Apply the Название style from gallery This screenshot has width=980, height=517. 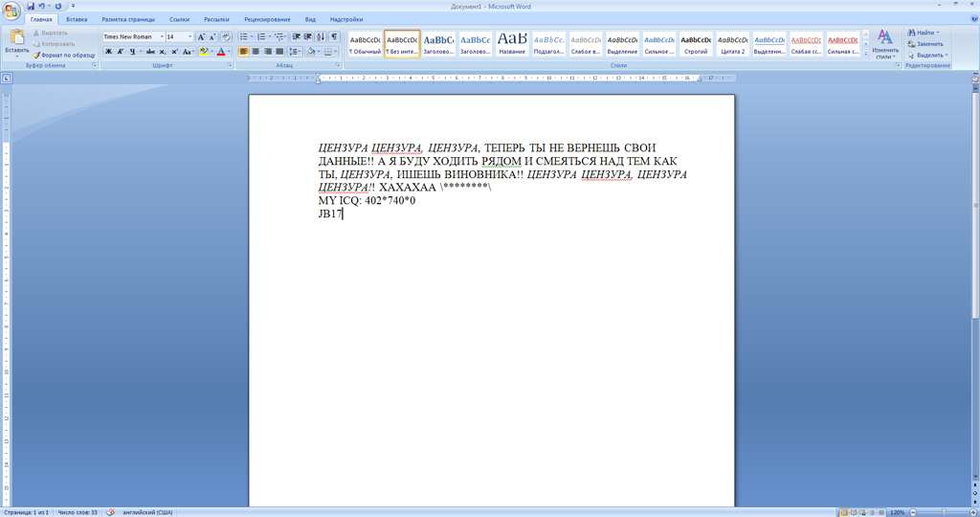coord(512,43)
